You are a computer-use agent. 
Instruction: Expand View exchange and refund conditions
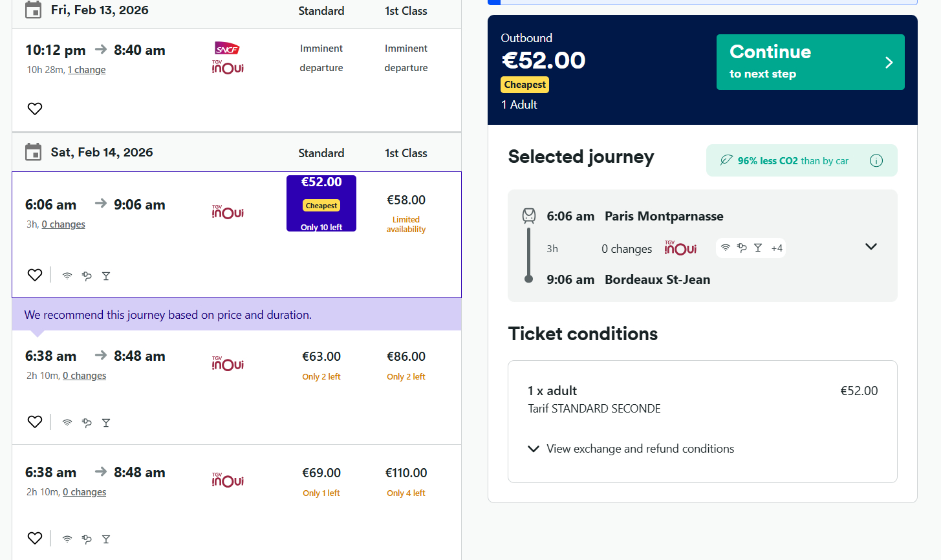(631, 449)
